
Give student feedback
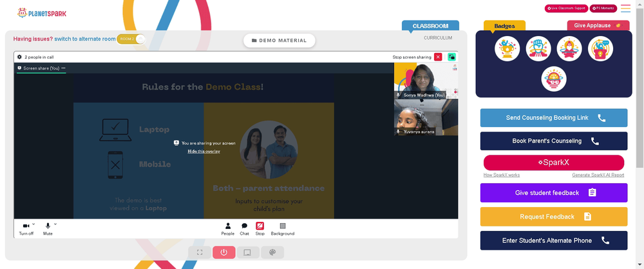(554, 192)
